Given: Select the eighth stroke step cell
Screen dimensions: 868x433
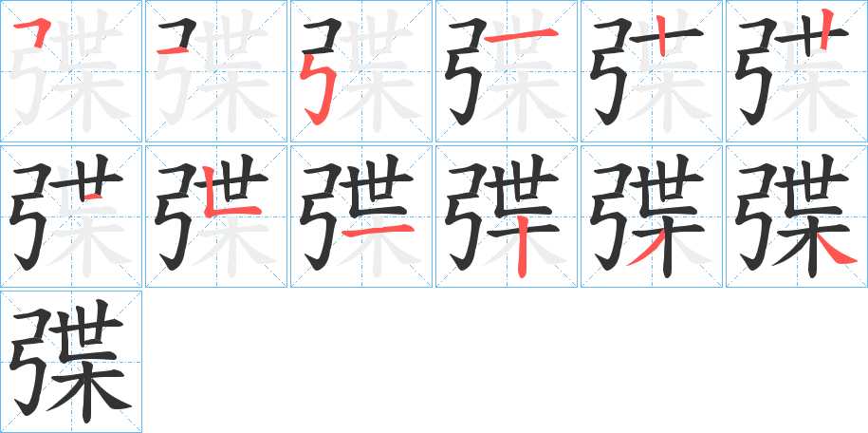Looking at the screenshot, I should pyautogui.click(x=216, y=216).
